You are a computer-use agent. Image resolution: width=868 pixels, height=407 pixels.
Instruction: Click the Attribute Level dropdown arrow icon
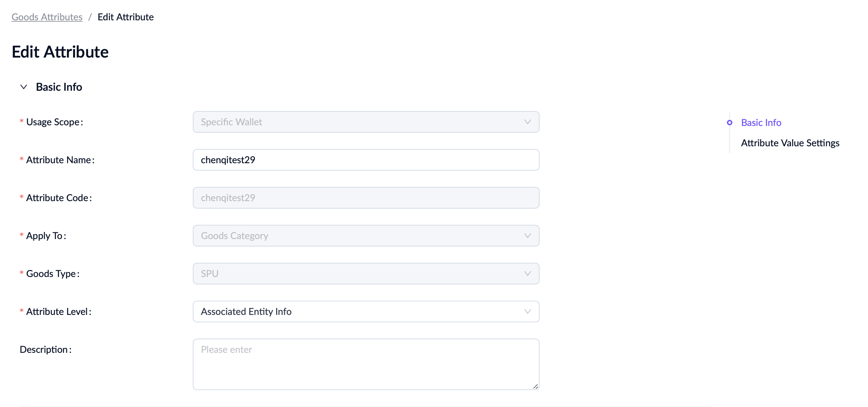tap(527, 312)
